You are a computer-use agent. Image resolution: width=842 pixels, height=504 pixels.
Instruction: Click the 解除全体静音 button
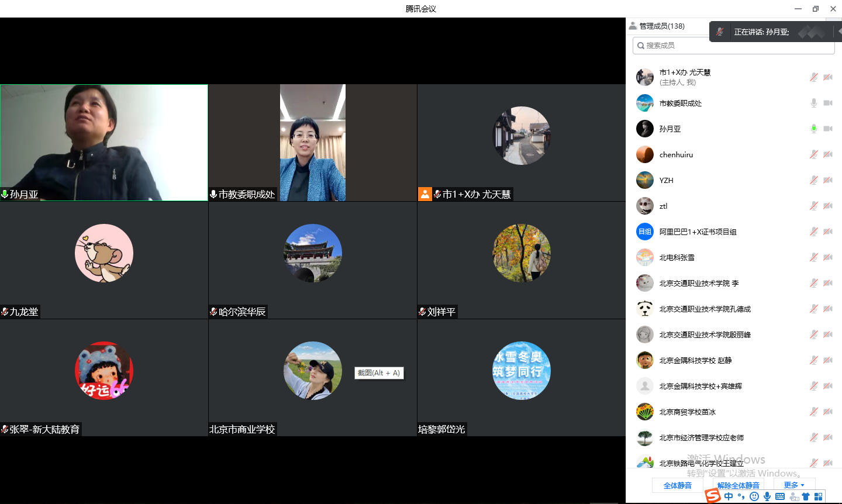pyautogui.click(x=738, y=485)
